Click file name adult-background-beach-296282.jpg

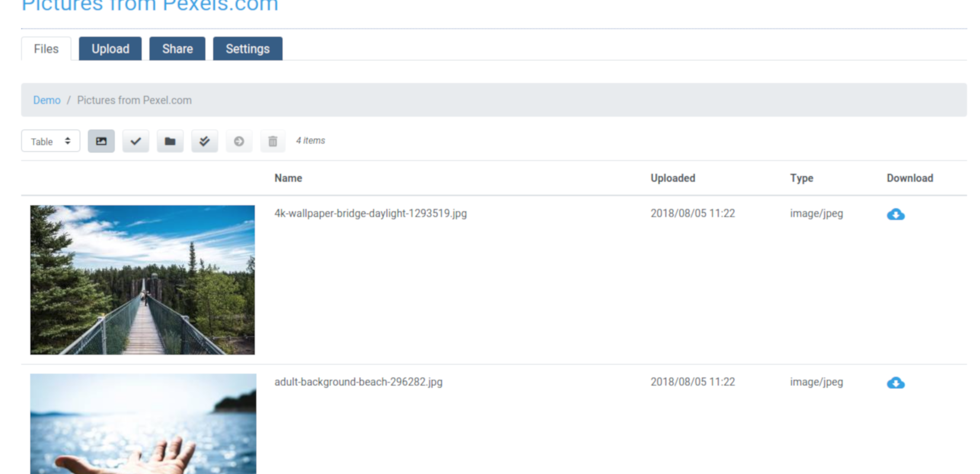coord(359,382)
